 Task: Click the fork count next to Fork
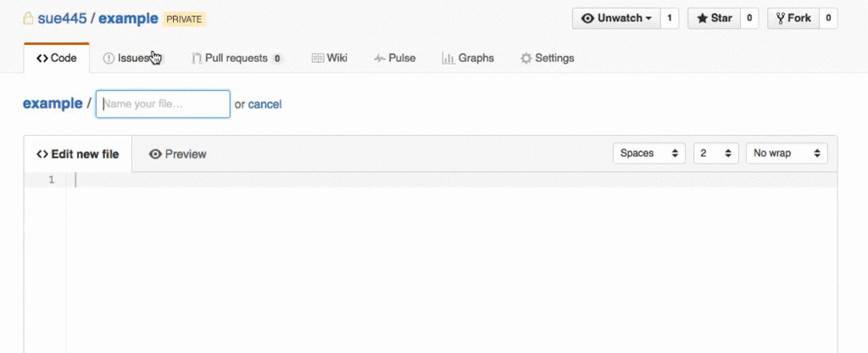tap(828, 19)
